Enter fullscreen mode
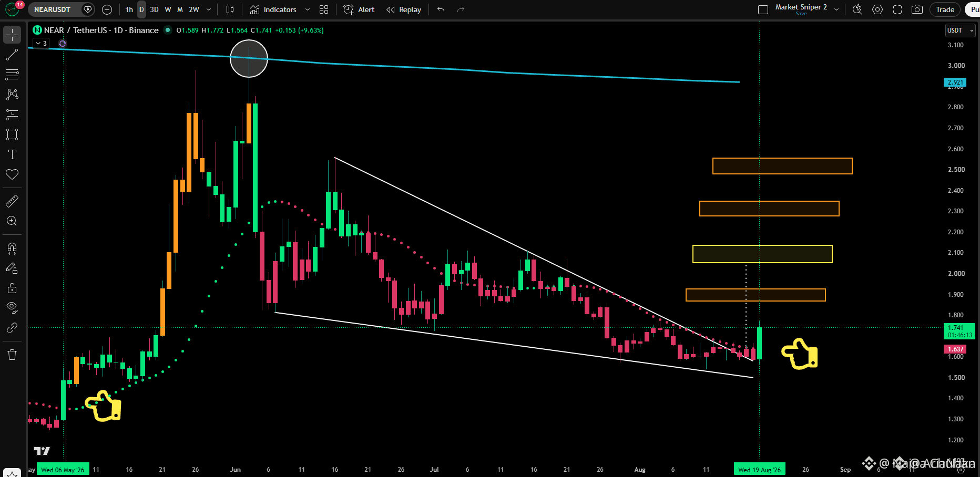Image resolution: width=980 pixels, height=477 pixels. coord(897,9)
